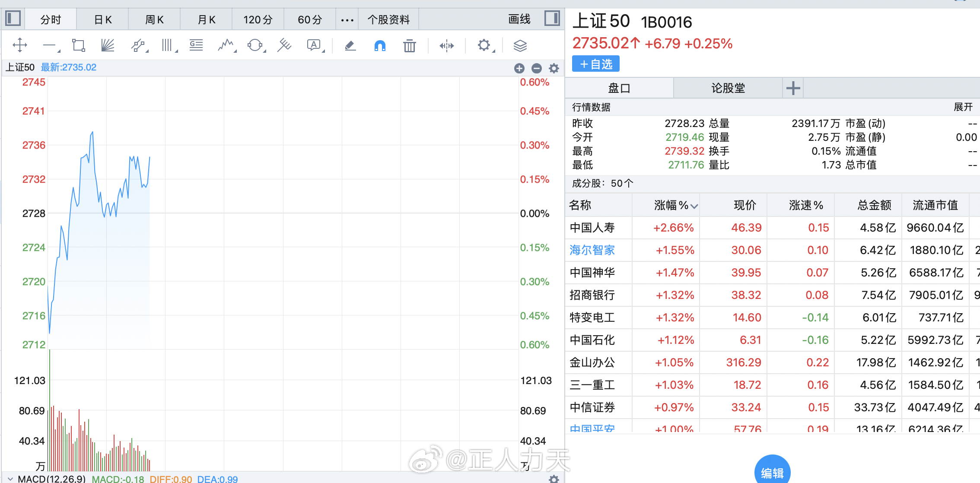Open main chart settings gear
980x483 pixels.
coord(554,68)
